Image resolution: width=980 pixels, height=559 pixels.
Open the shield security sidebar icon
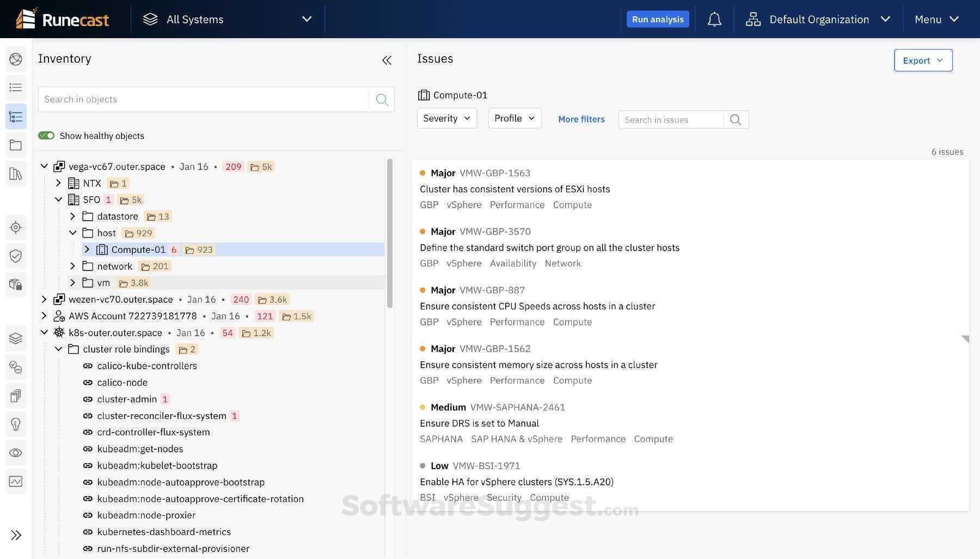[x=16, y=256]
